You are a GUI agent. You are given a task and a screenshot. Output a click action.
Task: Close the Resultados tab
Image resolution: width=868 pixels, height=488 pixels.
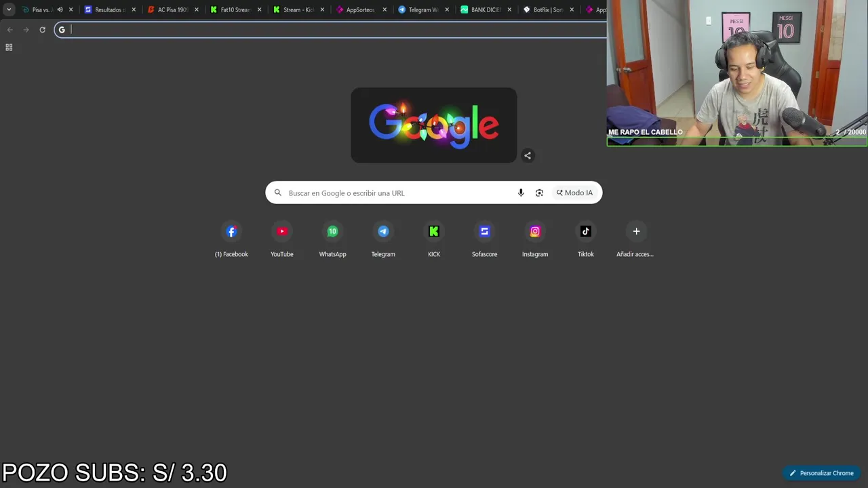134,9
